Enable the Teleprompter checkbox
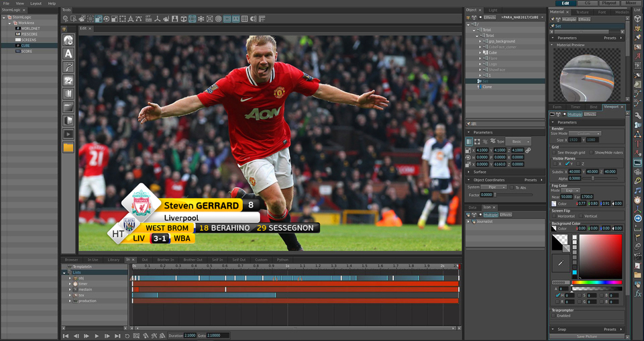Viewport: 644px width, 341px height. 554,315
